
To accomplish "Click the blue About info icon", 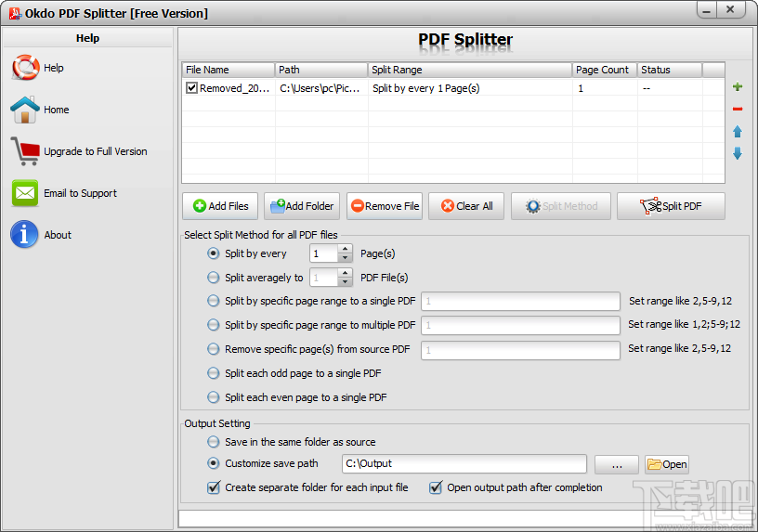I will pos(24,234).
